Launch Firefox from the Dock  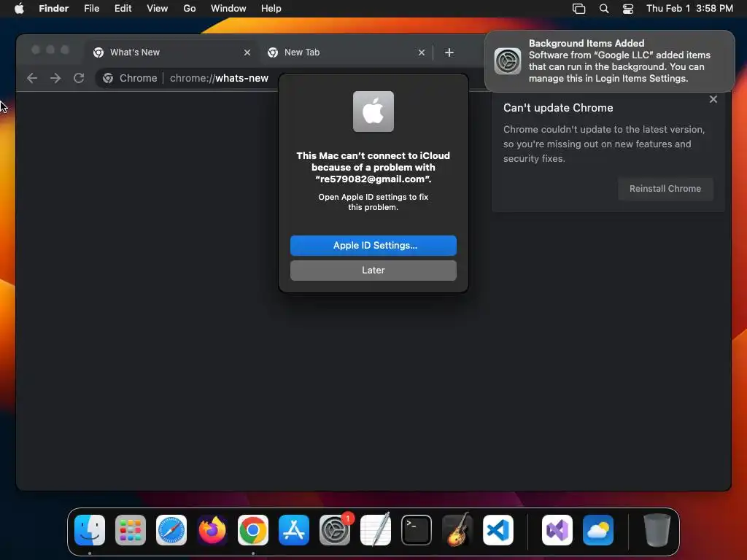[212, 530]
